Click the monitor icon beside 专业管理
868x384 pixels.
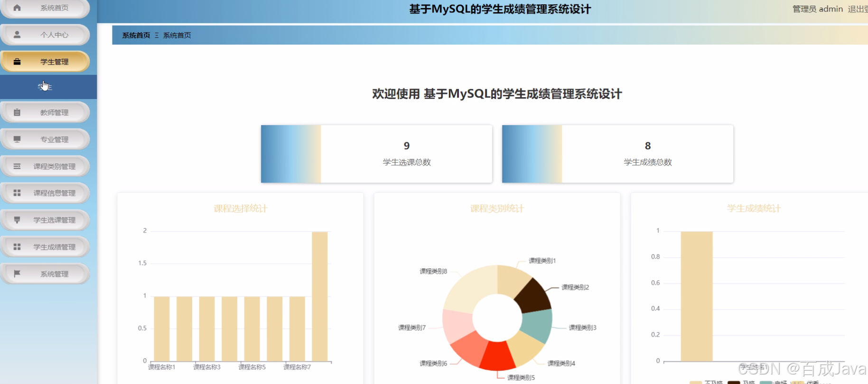[17, 139]
